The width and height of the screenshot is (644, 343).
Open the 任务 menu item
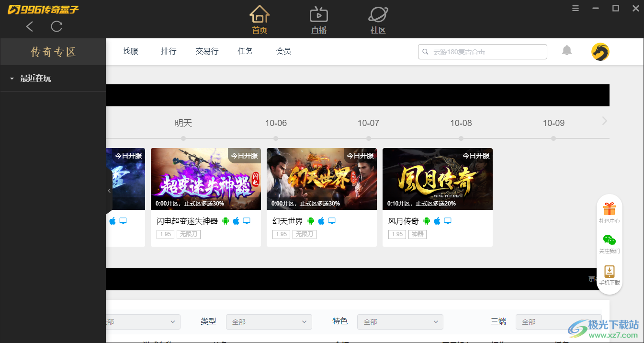[246, 51]
